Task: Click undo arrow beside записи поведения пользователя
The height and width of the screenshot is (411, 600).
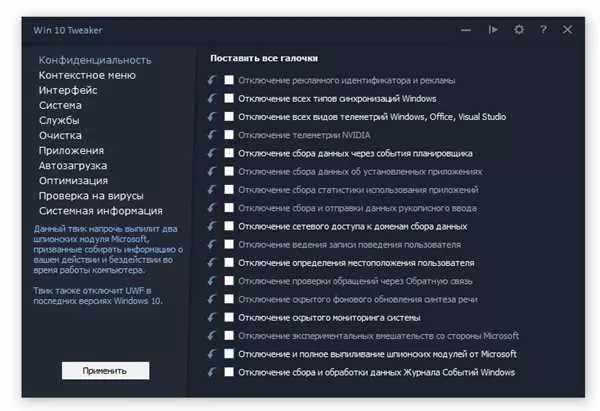Action: 212,244
